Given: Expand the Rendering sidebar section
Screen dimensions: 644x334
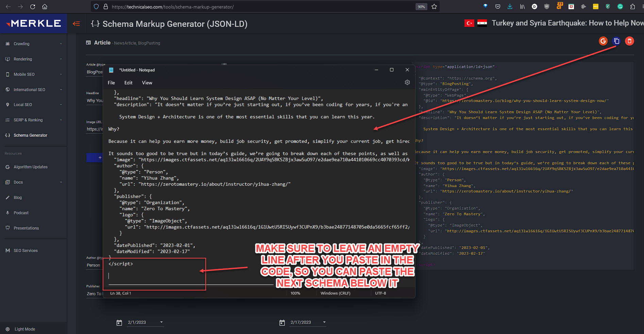Looking at the screenshot, I should (x=34, y=59).
